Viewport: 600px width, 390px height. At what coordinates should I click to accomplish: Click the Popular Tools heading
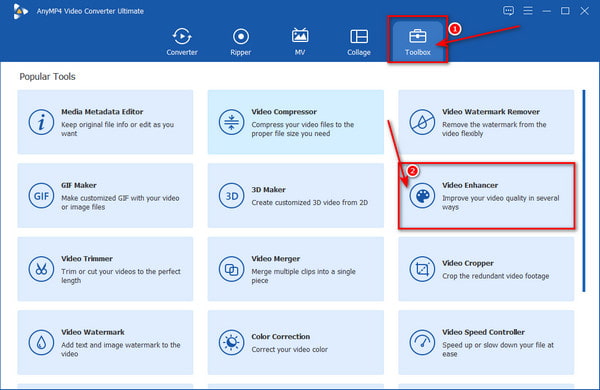[x=47, y=77]
